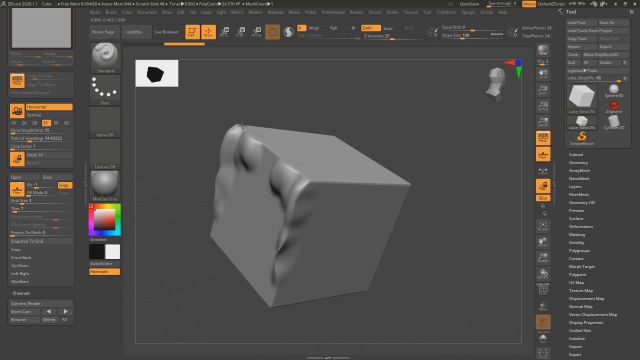Expand the Geometry section
This screenshot has height=360, width=640.
tap(578, 162)
